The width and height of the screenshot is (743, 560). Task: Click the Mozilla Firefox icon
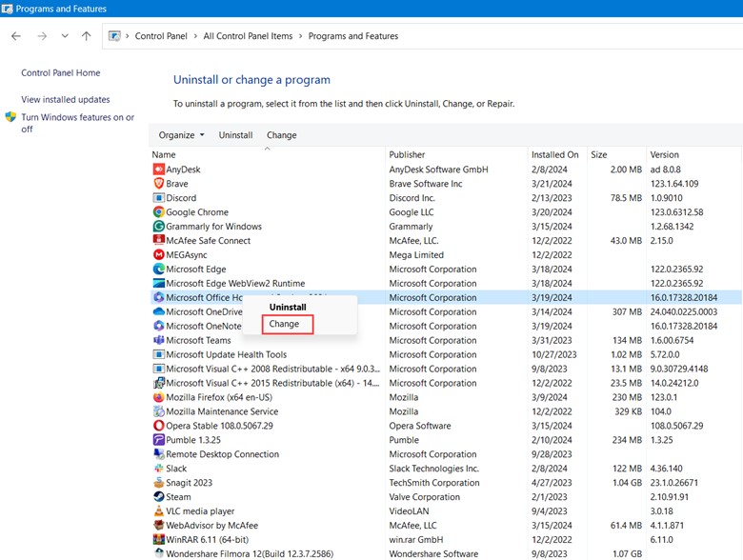[x=159, y=397]
